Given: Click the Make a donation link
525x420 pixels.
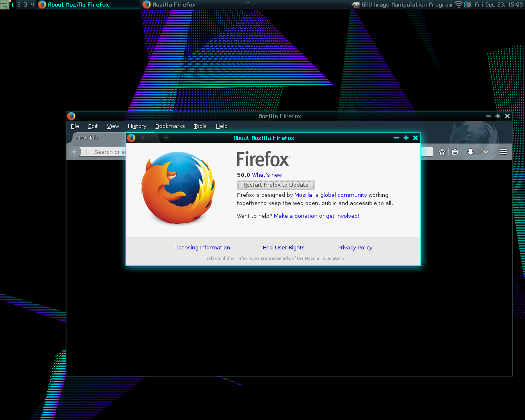Looking at the screenshot, I should pyautogui.click(x=296, y=216).
